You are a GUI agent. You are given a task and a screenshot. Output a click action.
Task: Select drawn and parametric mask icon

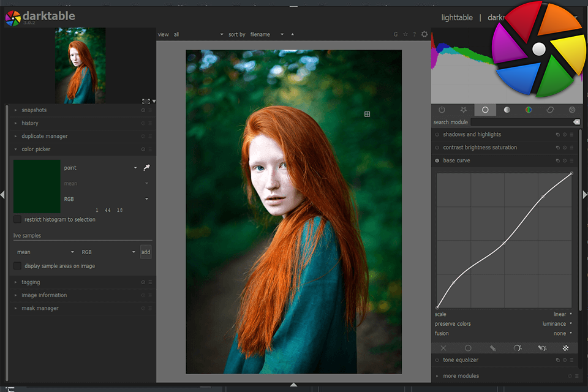[542, 348]
